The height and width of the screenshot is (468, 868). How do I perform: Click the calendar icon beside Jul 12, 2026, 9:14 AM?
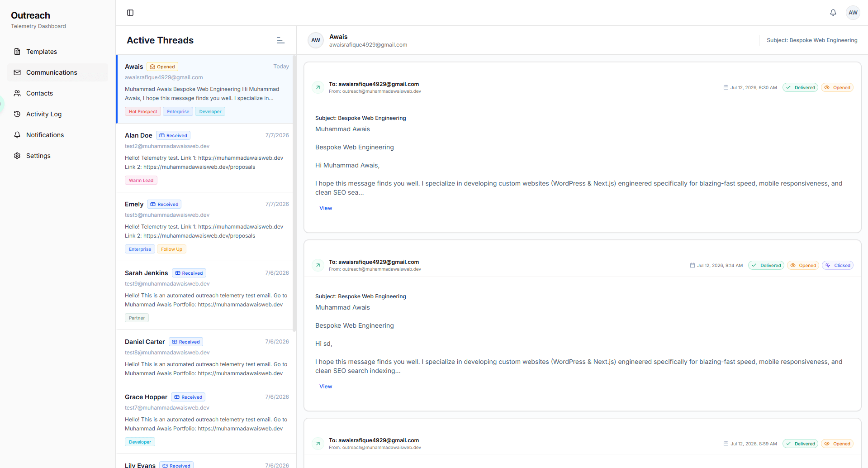(693, 266)
